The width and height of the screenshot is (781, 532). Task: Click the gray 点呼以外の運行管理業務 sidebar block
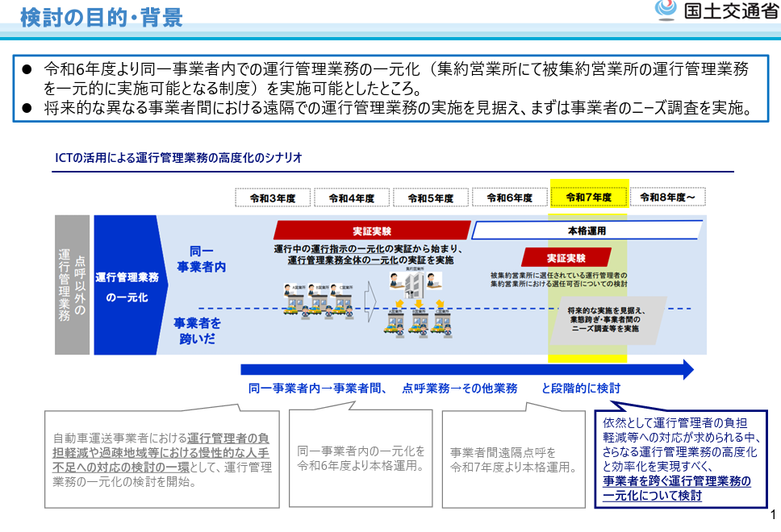click(x=72, y=285)
